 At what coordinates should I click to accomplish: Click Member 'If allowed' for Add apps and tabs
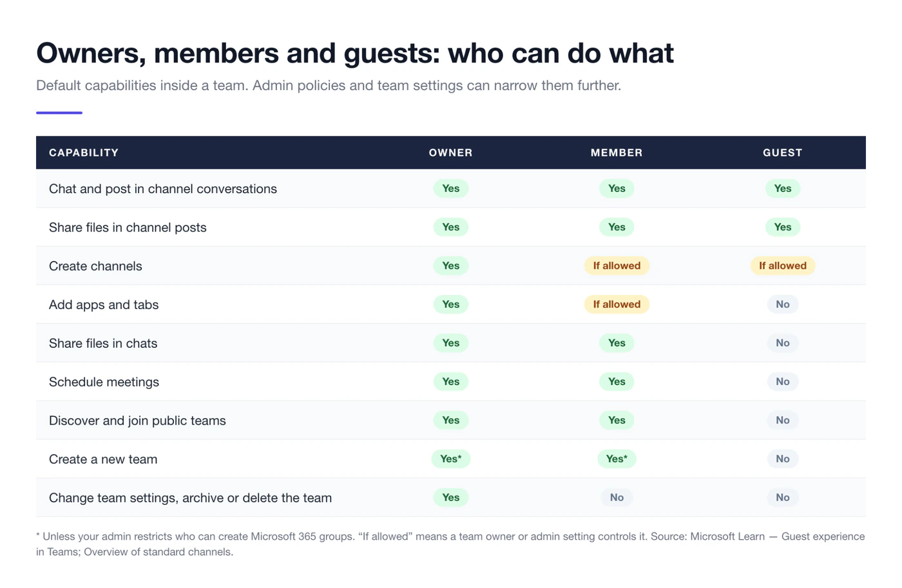617,304
